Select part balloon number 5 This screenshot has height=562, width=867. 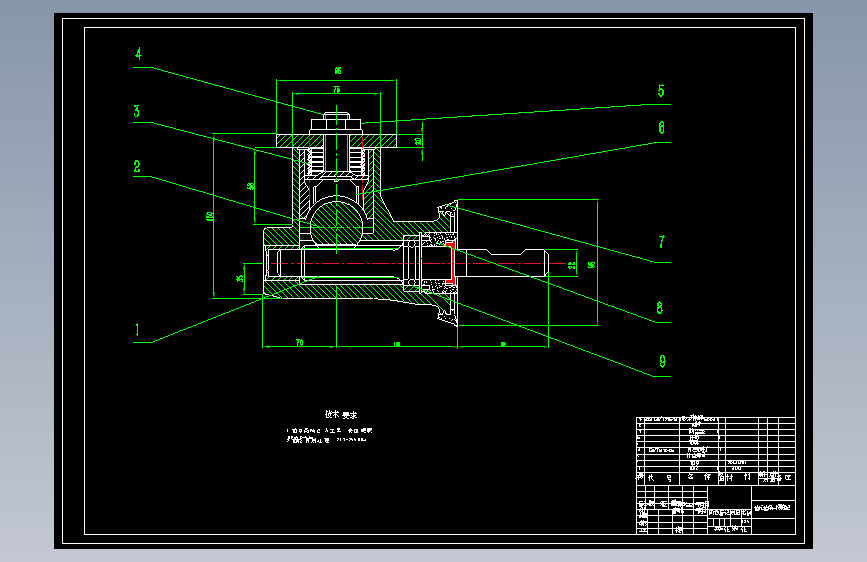(661, 91)
